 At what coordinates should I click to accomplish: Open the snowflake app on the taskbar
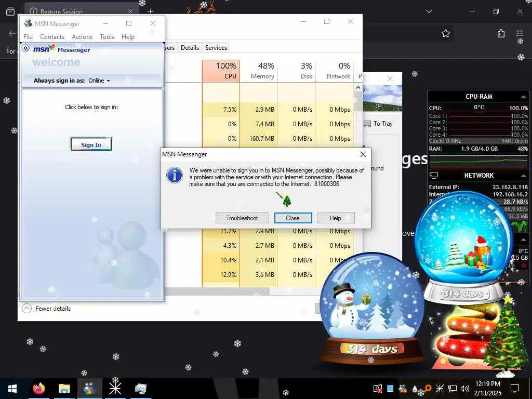tap(115, 389)
